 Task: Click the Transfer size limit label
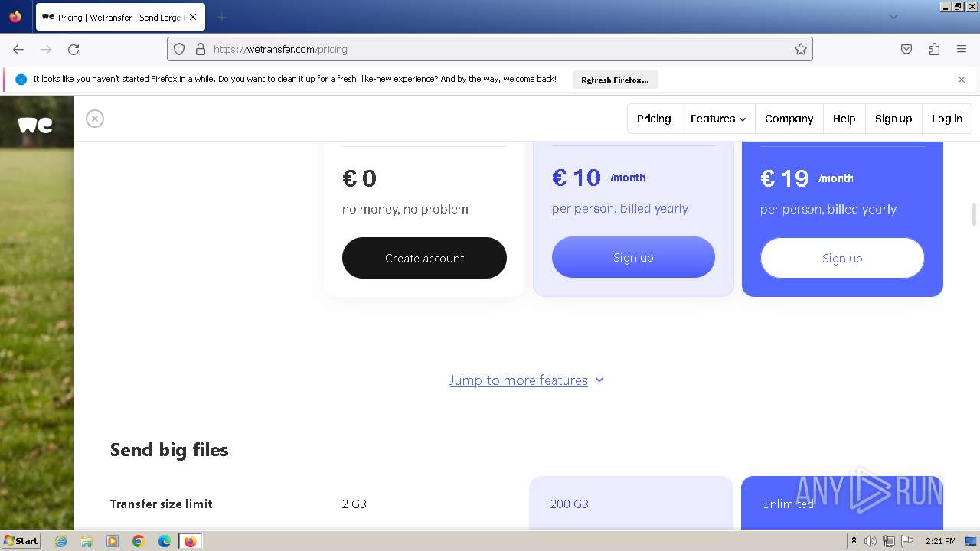pos(161,504)
